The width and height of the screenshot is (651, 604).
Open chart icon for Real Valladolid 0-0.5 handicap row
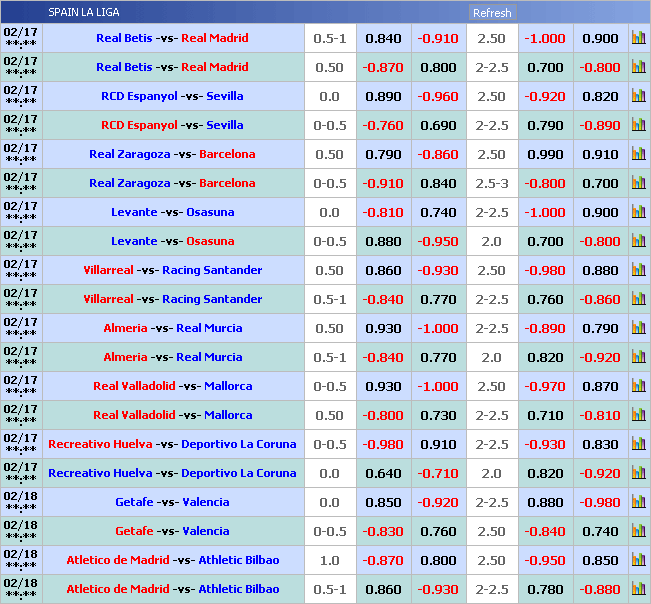click(638, 387)
